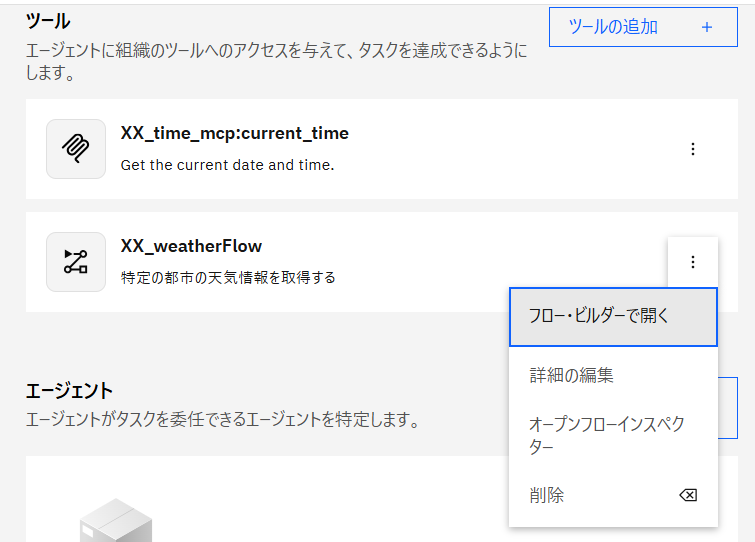Click the plus icon on ツールの追加
This screenshot has height=542, width=755.
706,27
